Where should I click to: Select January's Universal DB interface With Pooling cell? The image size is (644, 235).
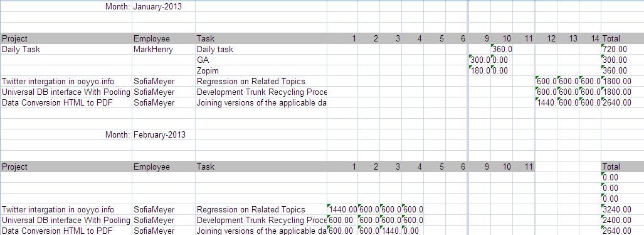[66, 92]
